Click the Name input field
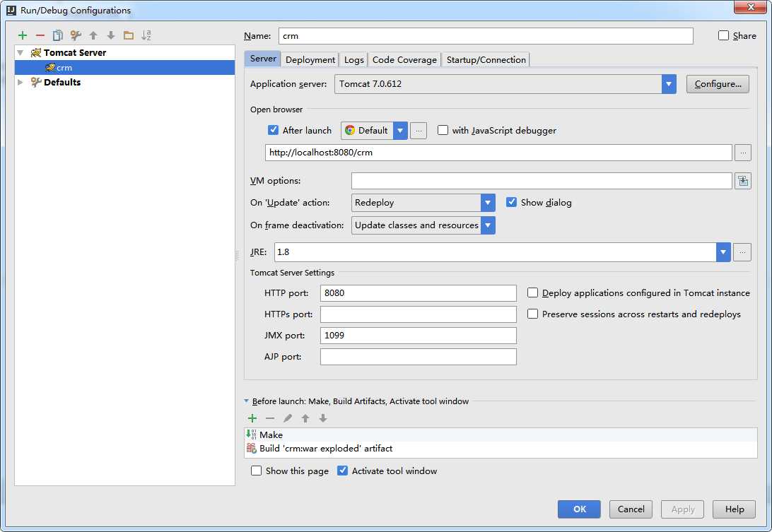This screenshot has width=772, height=532. tap(486, 36)
